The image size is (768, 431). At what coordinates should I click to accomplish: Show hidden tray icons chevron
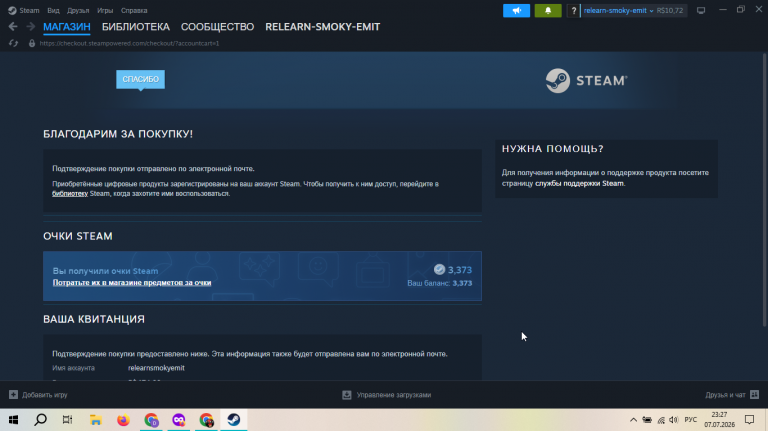pyautogui.click(x=633, y=420)
